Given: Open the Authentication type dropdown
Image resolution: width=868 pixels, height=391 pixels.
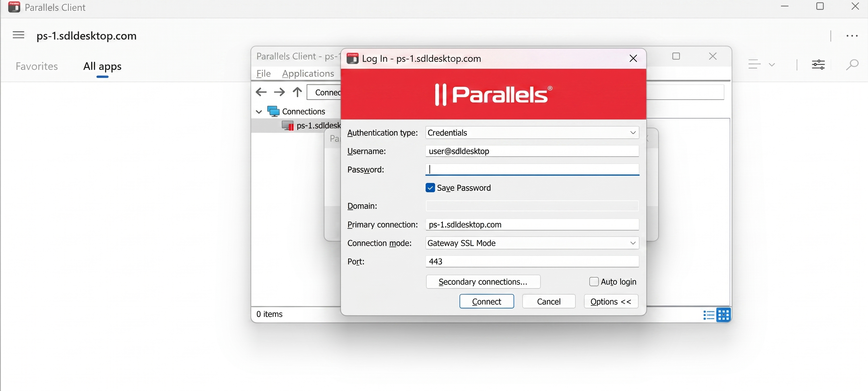Looking at the screenshot, I should 633,132.
